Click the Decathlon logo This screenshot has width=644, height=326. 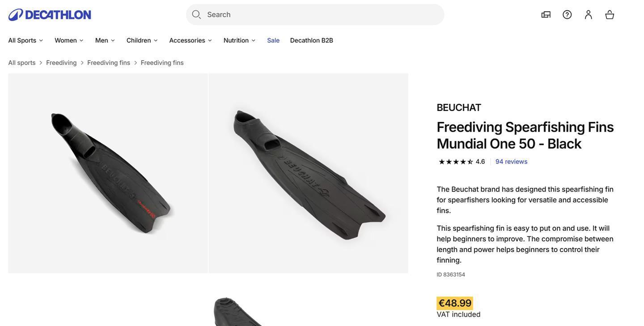[x=50, y=15]
